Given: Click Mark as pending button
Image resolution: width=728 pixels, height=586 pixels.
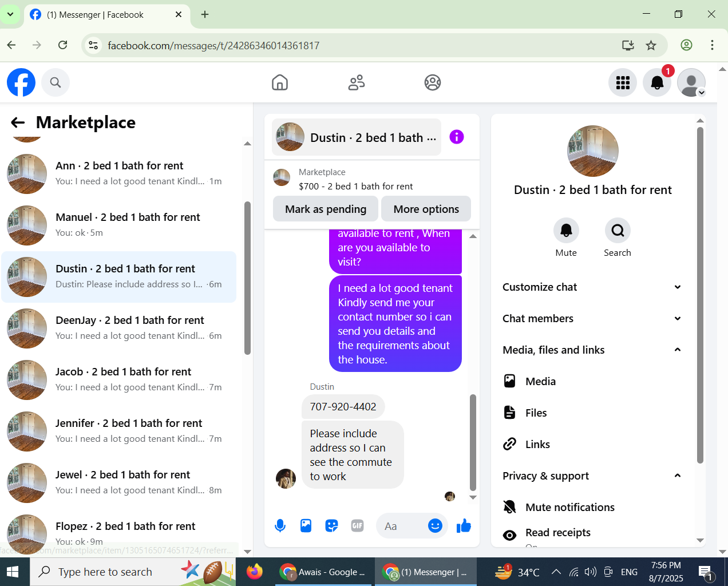Looking at the screenshot, I should tap(326, 209).
